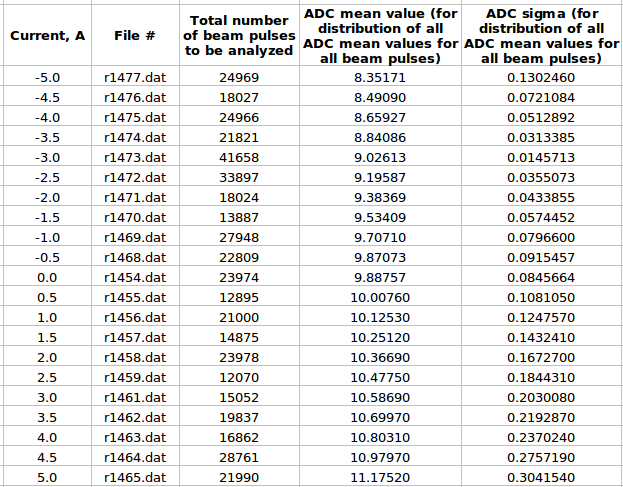
Task: Select sigma 0.1672700
Action: coord(542,358)
